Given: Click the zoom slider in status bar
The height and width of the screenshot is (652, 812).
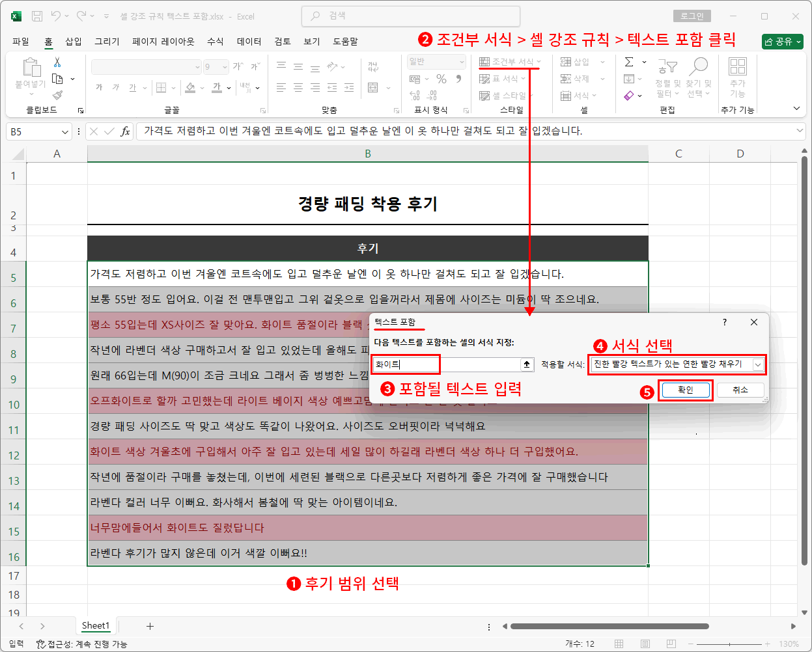Looking at the screenshot, I should click(x=729, y=644).
